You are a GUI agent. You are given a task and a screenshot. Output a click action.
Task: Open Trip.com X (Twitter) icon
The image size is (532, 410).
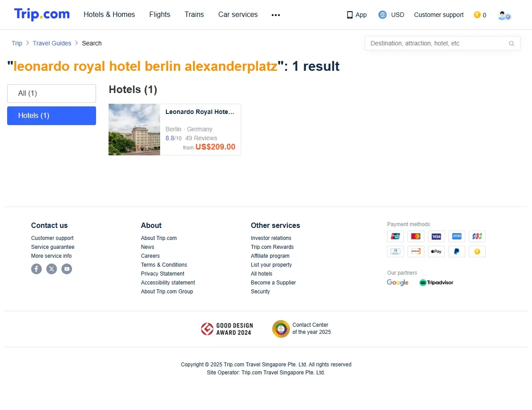52,269
